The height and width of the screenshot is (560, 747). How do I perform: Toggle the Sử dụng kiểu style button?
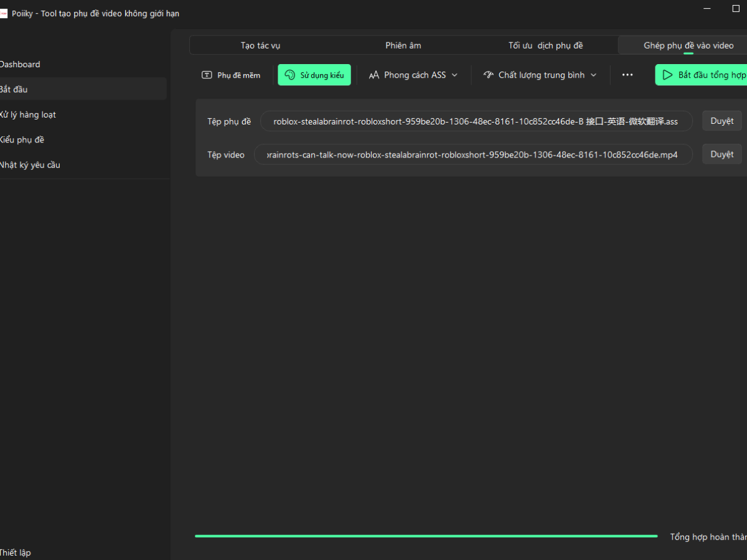click(x=314, y=75)
